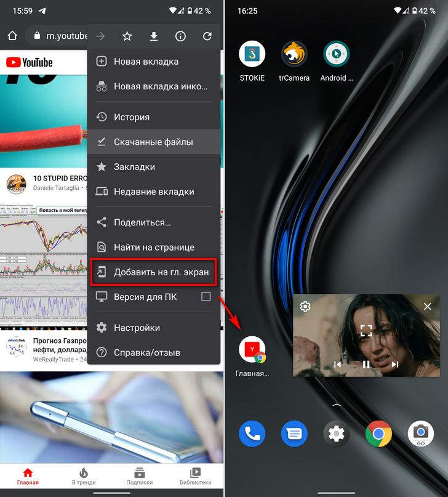Open Daniele Tartaglia channel avatar

click(x=16, y=184)
